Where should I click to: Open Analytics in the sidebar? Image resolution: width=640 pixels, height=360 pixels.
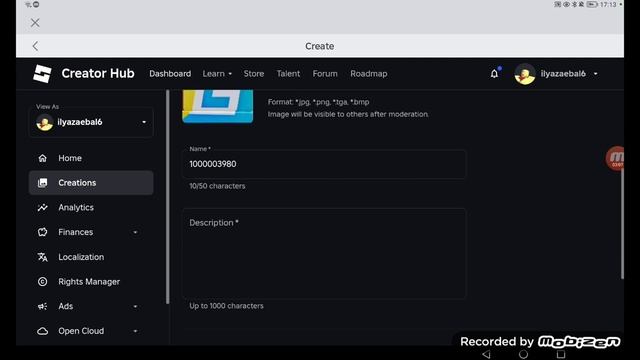91,207
